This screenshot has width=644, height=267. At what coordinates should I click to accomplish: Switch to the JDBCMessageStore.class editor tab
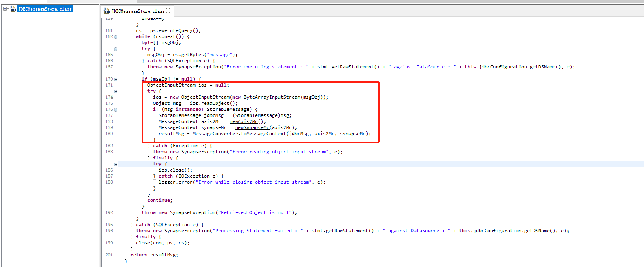138,11
